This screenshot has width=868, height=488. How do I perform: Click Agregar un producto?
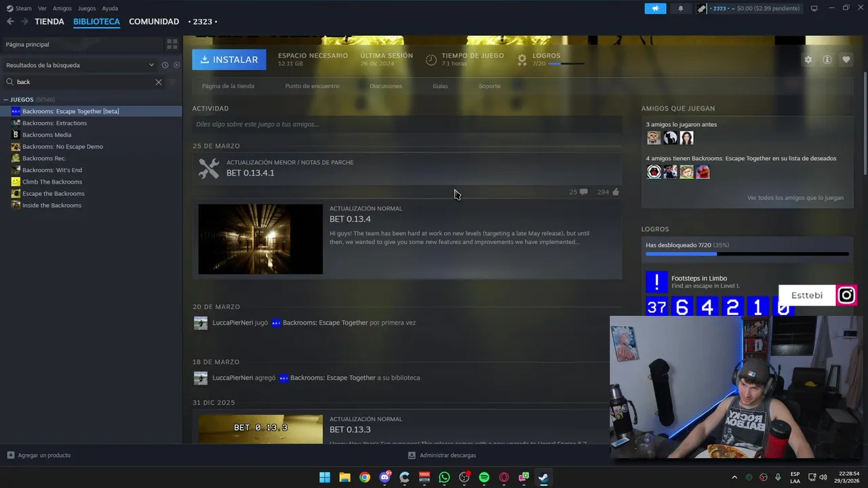[39, 455]
